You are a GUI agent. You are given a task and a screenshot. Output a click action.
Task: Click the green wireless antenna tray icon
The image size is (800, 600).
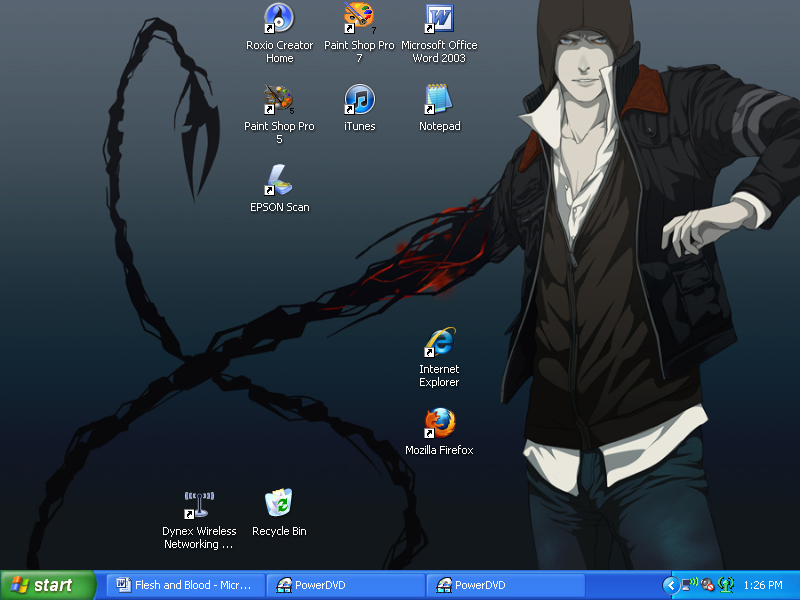(x=726, y=585)
